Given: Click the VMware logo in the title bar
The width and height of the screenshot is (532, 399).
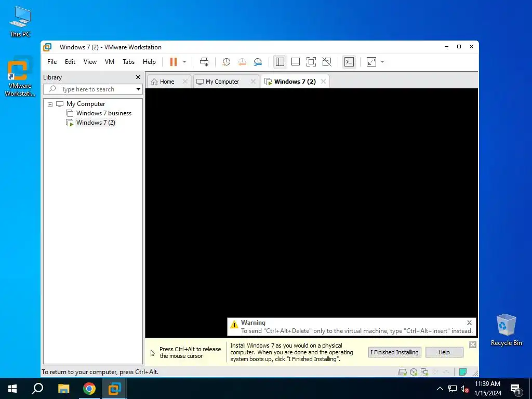Looking at the screenshot, I should click(47, 47).
